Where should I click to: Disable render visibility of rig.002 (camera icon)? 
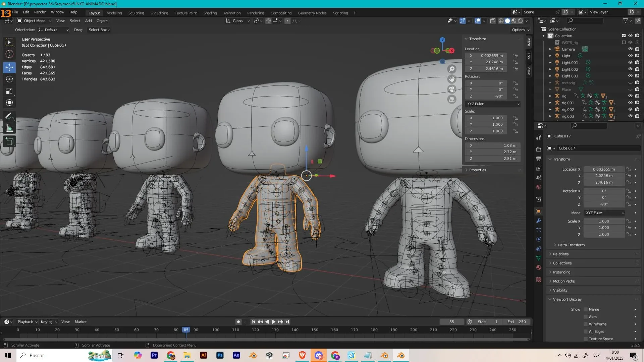pyautogui.click(x=637, y=109)
